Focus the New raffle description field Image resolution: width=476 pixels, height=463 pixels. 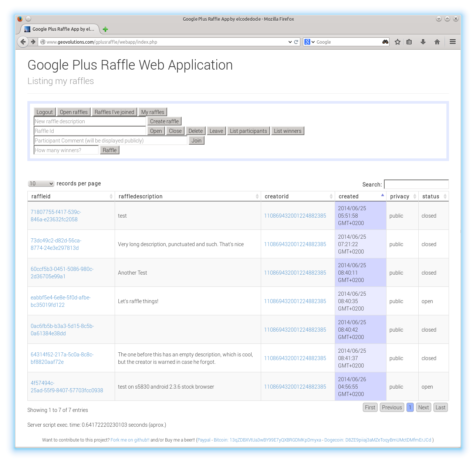tap(90, 121)
